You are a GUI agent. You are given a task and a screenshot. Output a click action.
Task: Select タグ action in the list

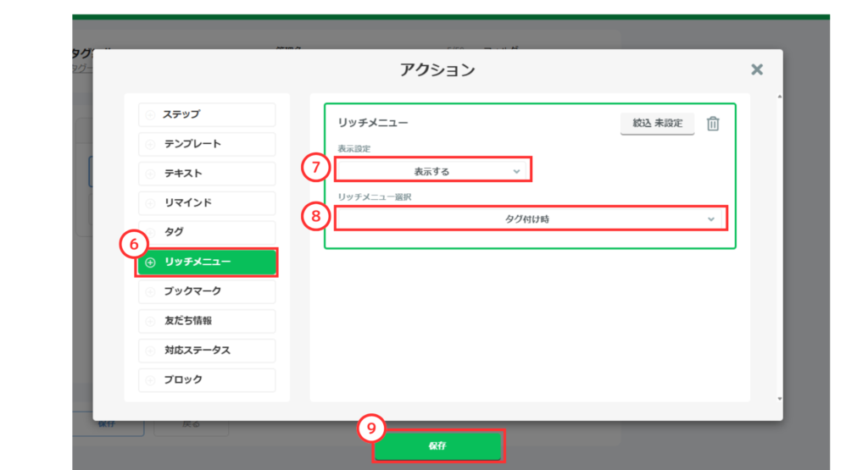(x=207, y=232)
